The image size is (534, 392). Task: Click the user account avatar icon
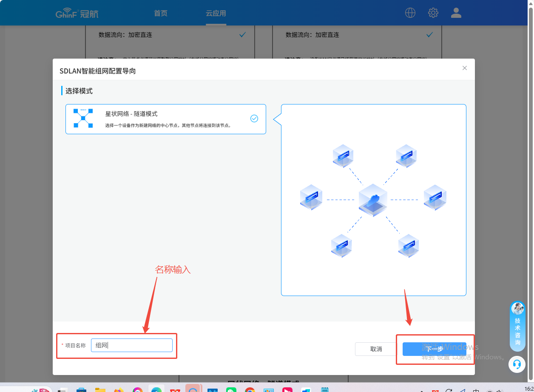tap(456, 13)
